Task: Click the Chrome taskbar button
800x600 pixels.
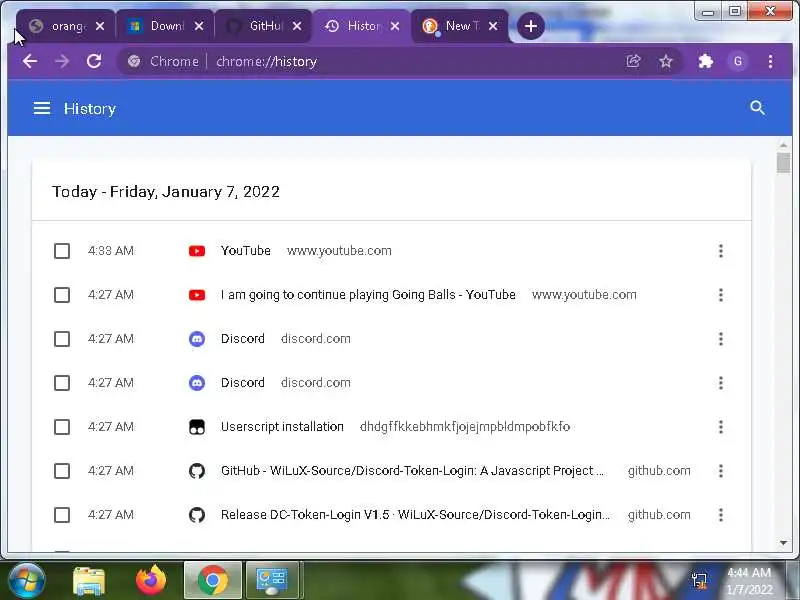Action: tap(213, 580)
